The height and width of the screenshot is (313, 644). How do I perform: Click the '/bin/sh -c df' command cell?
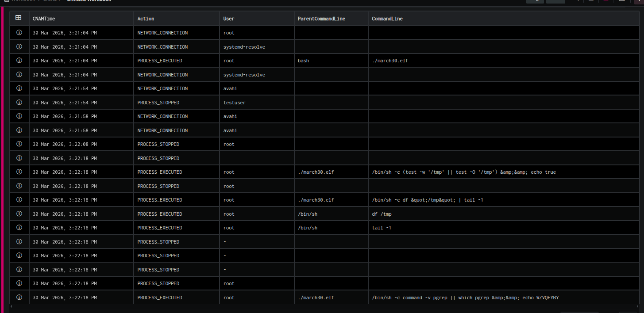[504, 200]
